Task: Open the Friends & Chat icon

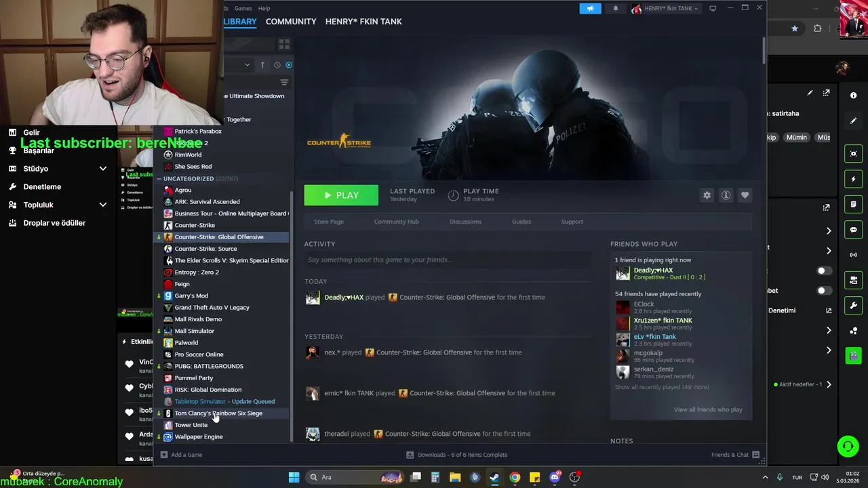Action: [756, 455]
